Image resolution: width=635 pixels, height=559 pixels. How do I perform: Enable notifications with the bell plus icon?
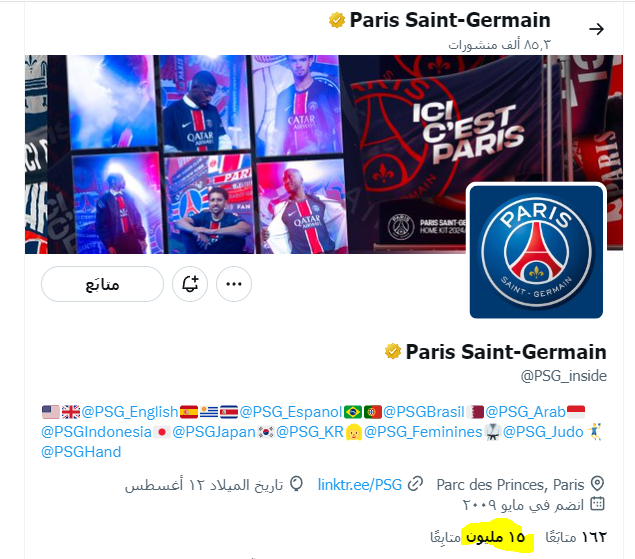click(190, 284)
